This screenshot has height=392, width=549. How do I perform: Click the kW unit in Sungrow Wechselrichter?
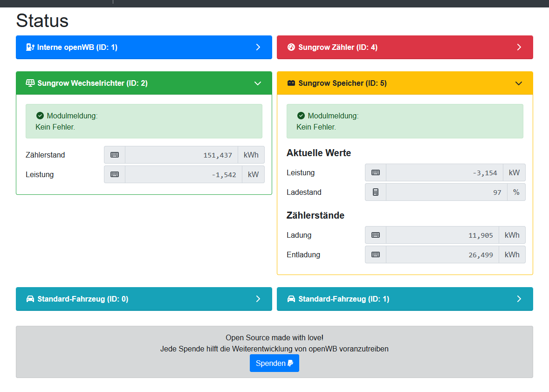tap(253, 174)
